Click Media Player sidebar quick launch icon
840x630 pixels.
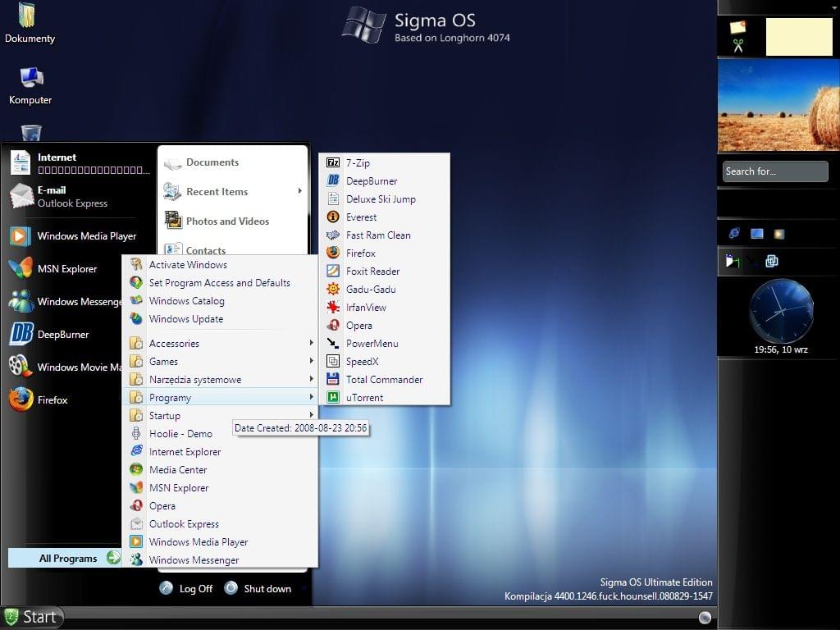click(x=779, y=234)
